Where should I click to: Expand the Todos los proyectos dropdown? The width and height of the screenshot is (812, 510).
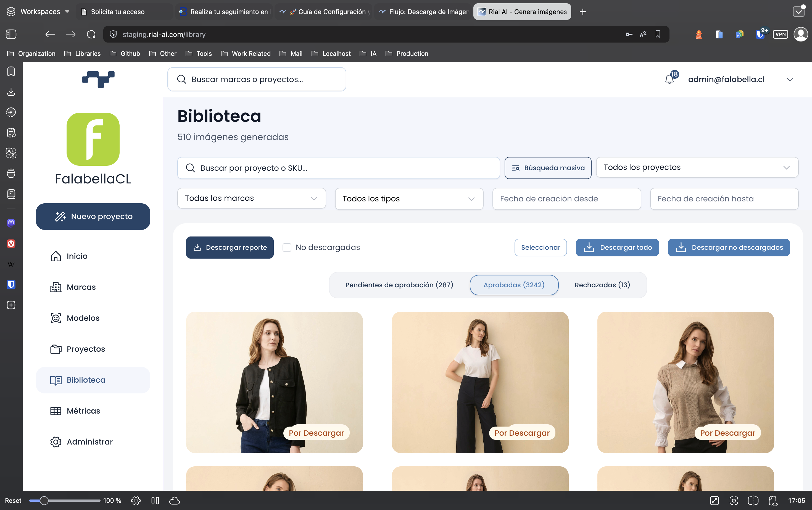[x=697, y=167]
